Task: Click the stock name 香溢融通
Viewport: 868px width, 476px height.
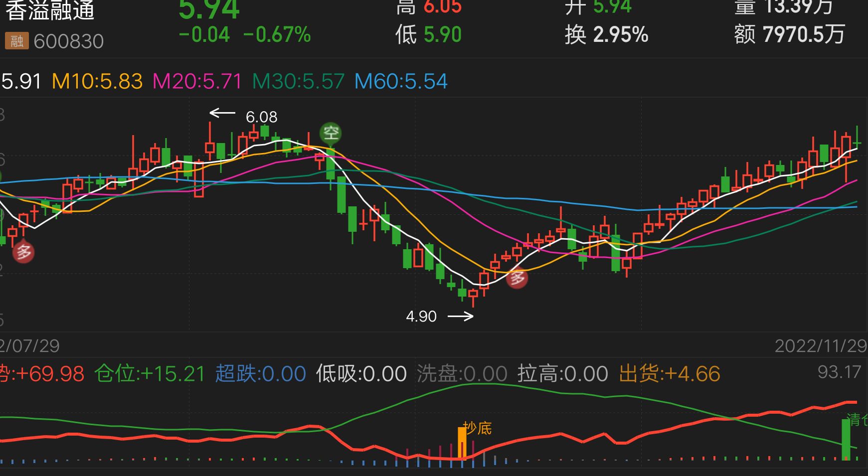Action: [x=50, y=10]
